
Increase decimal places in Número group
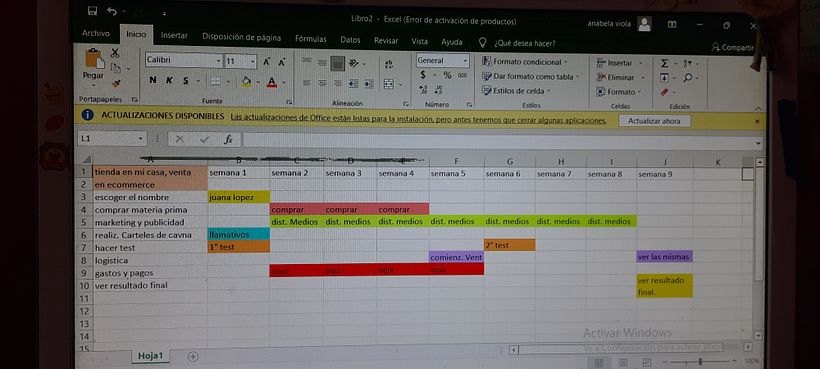423,90
